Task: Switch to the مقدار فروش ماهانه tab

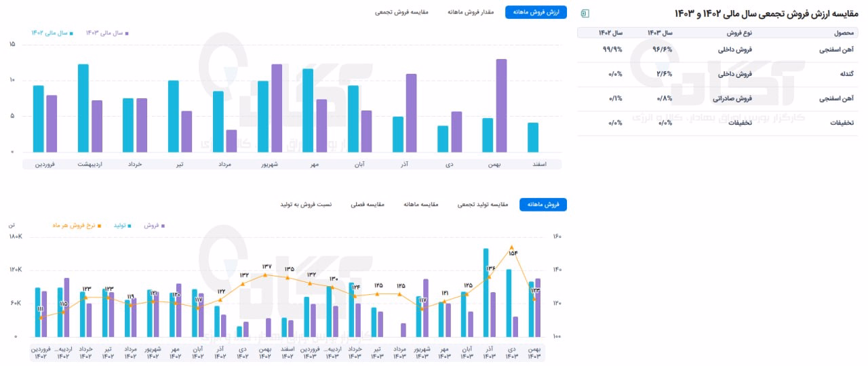Action: 471,12
